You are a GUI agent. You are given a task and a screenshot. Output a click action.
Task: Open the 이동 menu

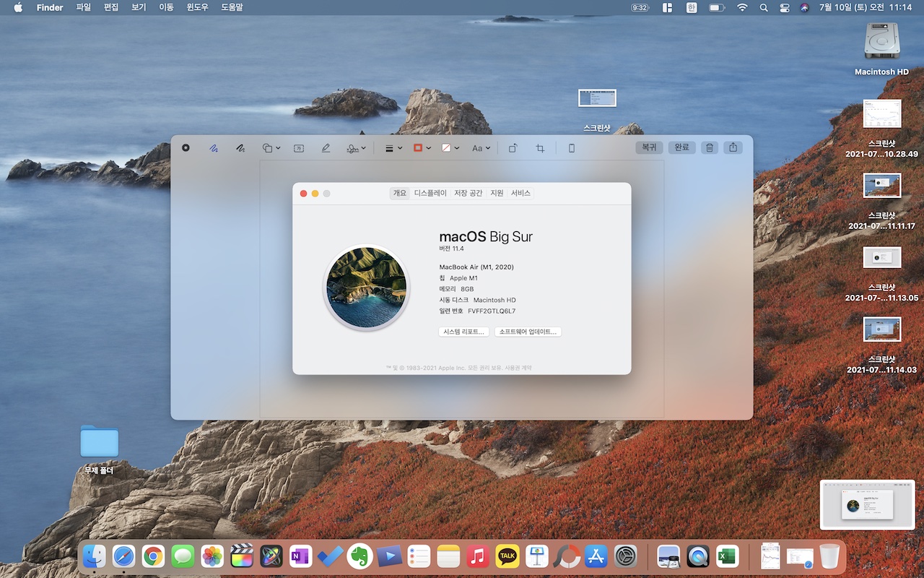coord(166,7)
